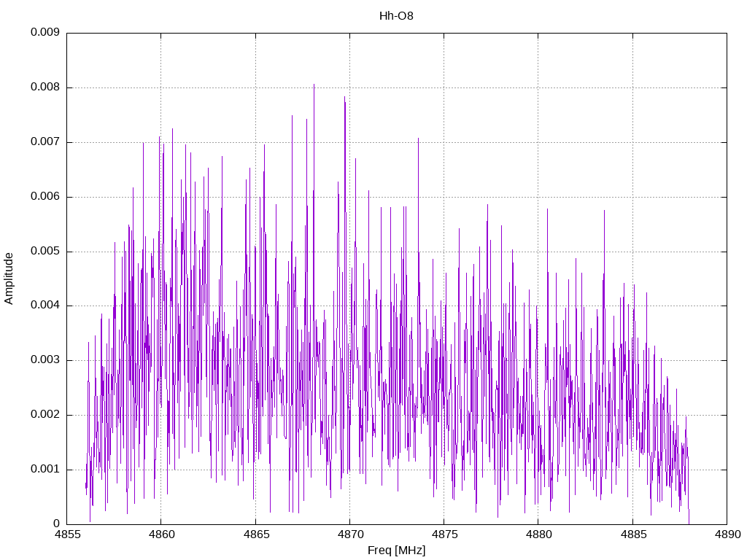Viewport: 747px width, 560px height.
Task: Click the 4865 x-axis tick label
Action: pyautogui.click(x=256, y=534)
